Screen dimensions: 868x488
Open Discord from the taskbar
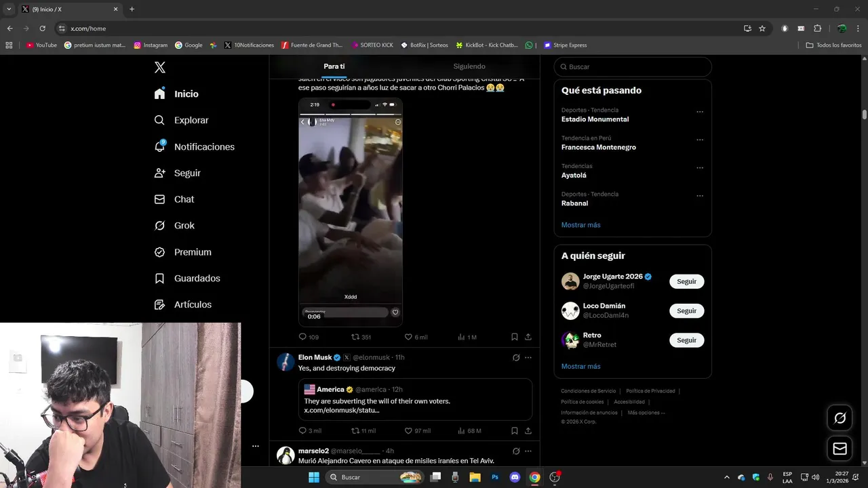(515, 477)
